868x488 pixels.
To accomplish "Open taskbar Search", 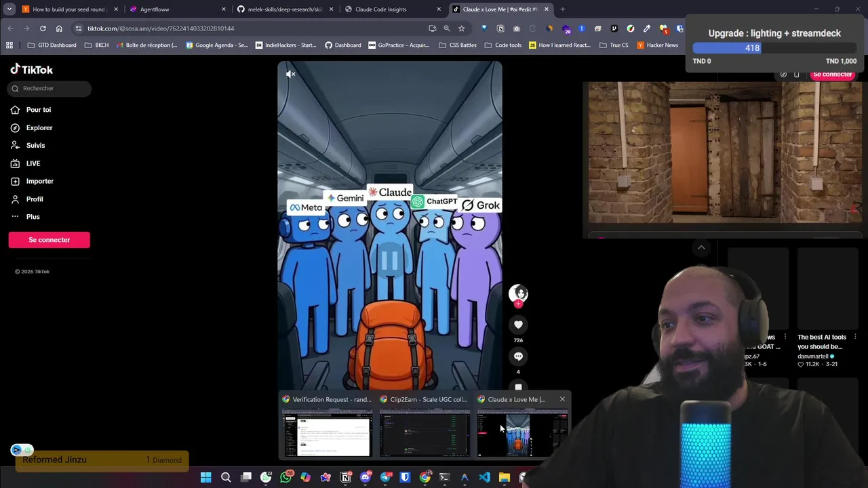I will click(226, 477).
